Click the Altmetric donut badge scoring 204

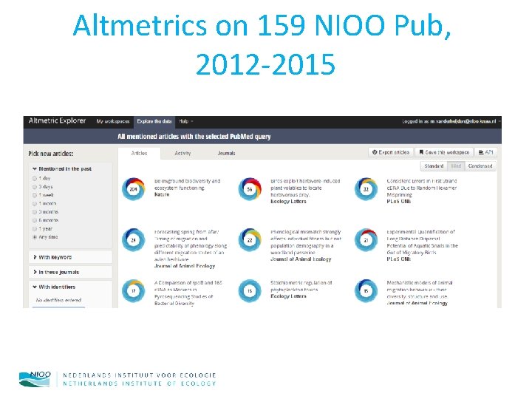click(133, 189)
